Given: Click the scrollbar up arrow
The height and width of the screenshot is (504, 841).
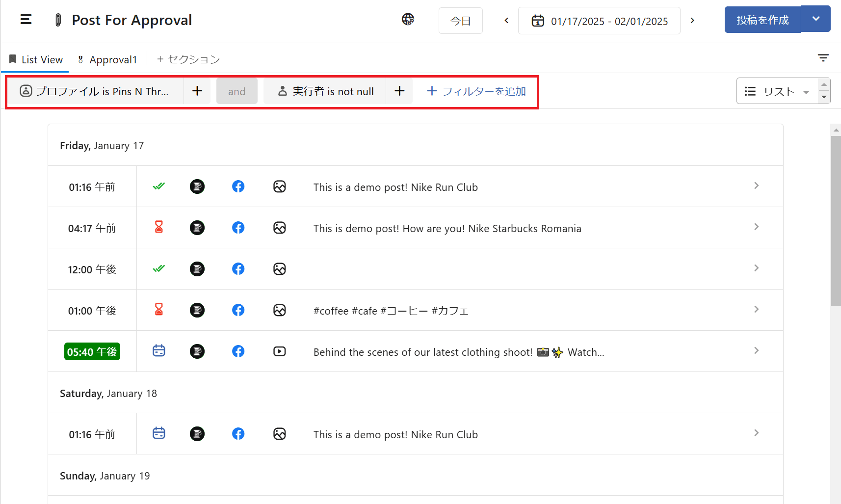Looking at the screenshot, I should pyautogui.click(x=836, y=131).
